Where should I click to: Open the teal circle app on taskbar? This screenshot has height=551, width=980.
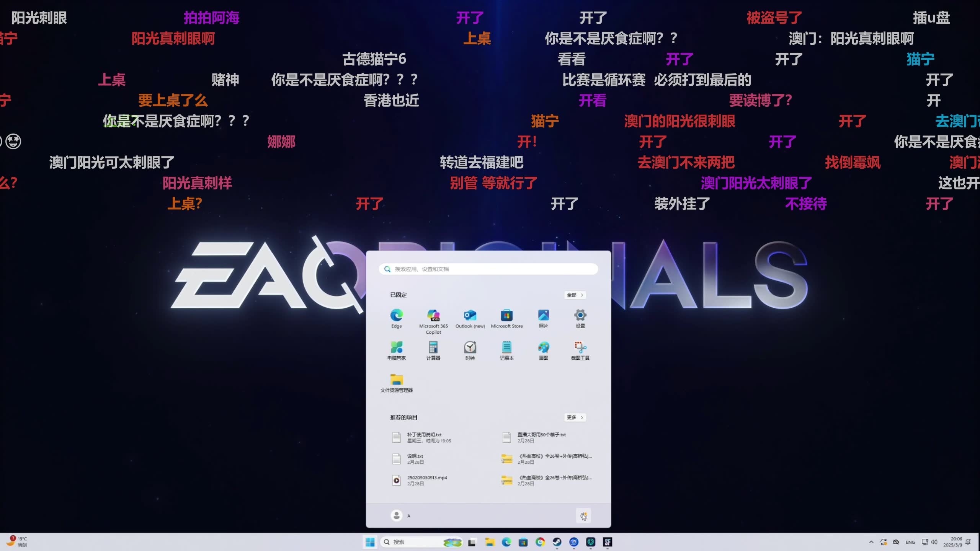click(591, 542)
